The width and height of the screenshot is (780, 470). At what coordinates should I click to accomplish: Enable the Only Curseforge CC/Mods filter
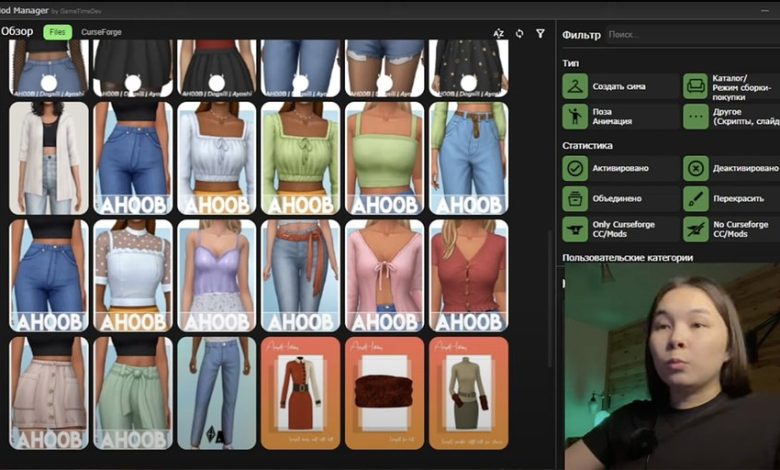tap(575, 229)
